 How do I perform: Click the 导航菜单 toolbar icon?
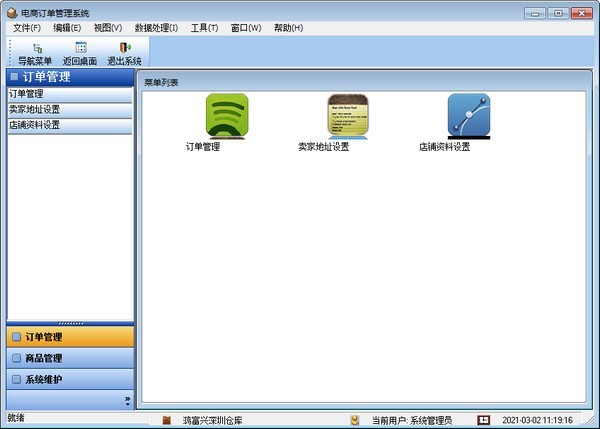pyautogui.click(x=36, y=48)
